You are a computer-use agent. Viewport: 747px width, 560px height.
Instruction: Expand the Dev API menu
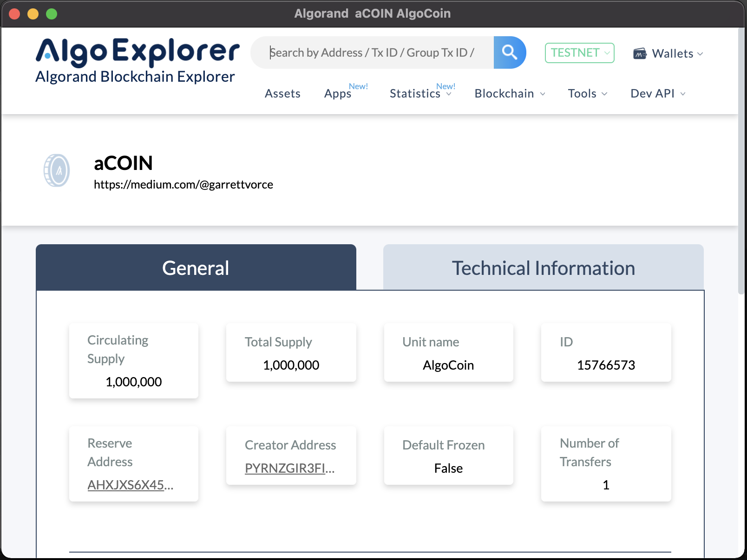[658, 93]
